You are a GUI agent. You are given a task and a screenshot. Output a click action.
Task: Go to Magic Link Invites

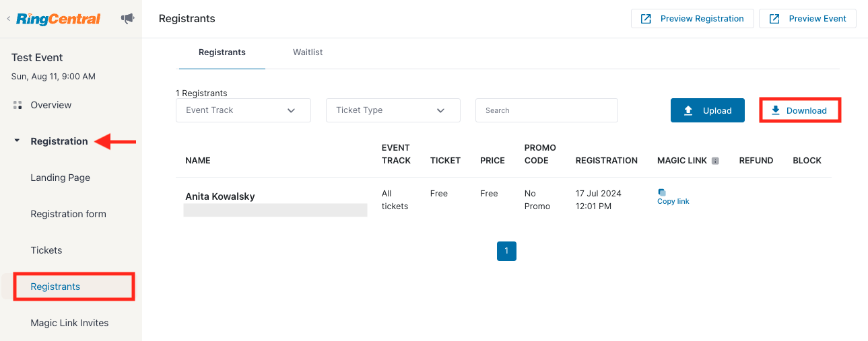(70, 323)
